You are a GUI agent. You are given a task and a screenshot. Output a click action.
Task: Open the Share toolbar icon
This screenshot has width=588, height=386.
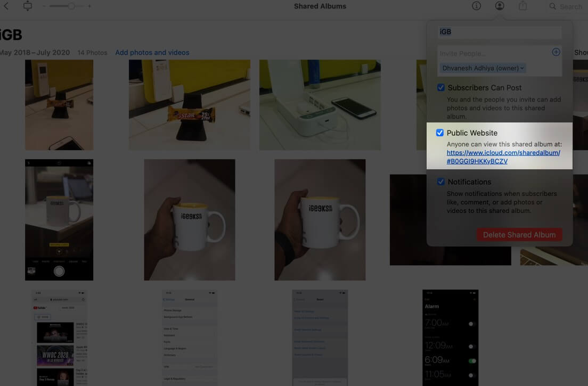522,6
